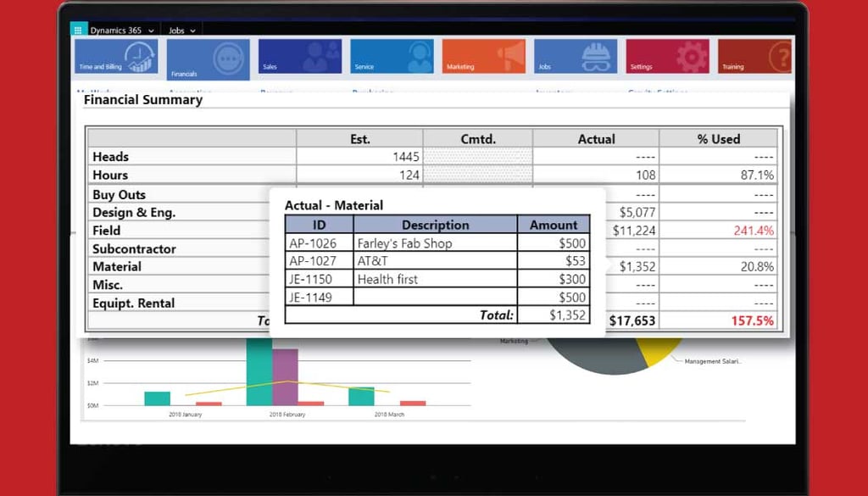The width and height of the screenshot is (868, 496).
Task: Select entry ID AP-1027
Action: pyautogui.click(x=313, y=261)
